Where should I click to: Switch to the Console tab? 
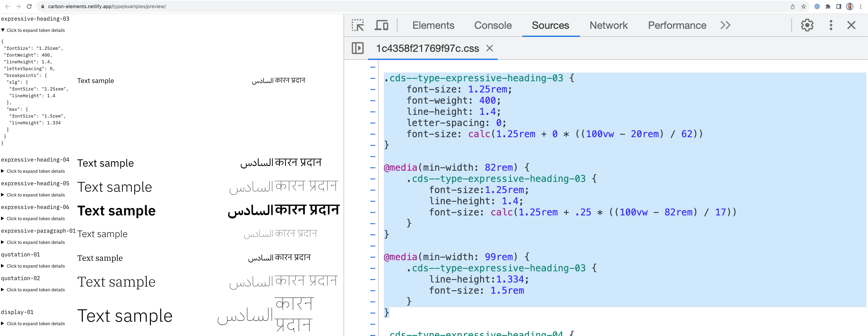[x=493, y=25]
